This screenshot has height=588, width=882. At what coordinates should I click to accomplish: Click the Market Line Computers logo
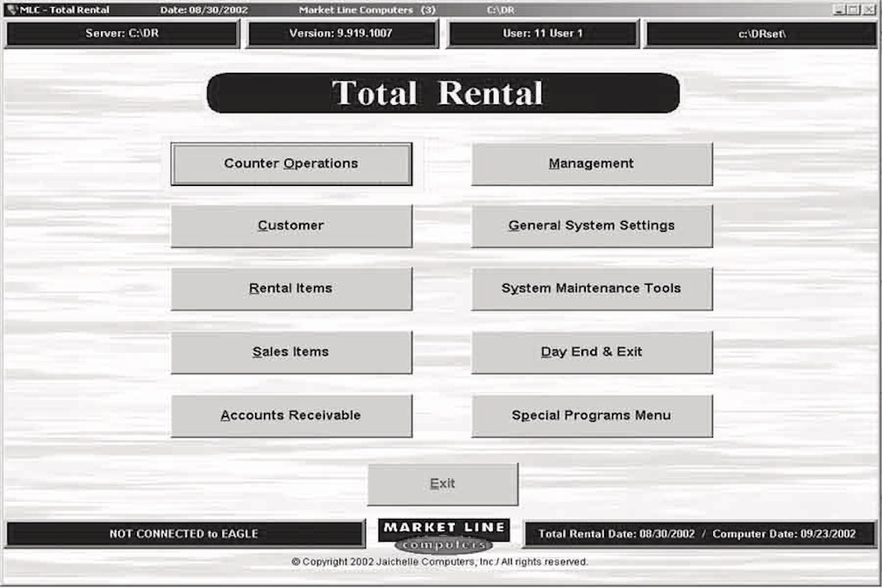(442, 534)
